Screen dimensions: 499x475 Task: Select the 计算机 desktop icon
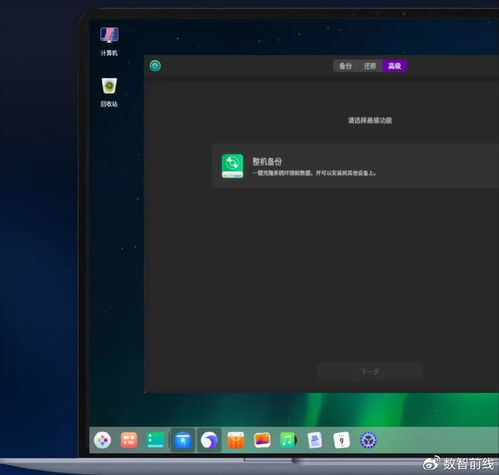[x=109, y=41]
